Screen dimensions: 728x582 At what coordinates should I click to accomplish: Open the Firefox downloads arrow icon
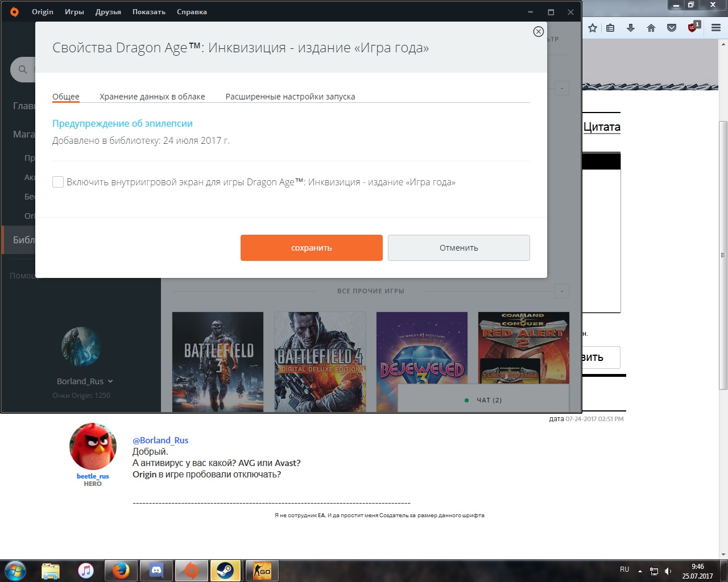pyautogui.click(x=631, y=28)
